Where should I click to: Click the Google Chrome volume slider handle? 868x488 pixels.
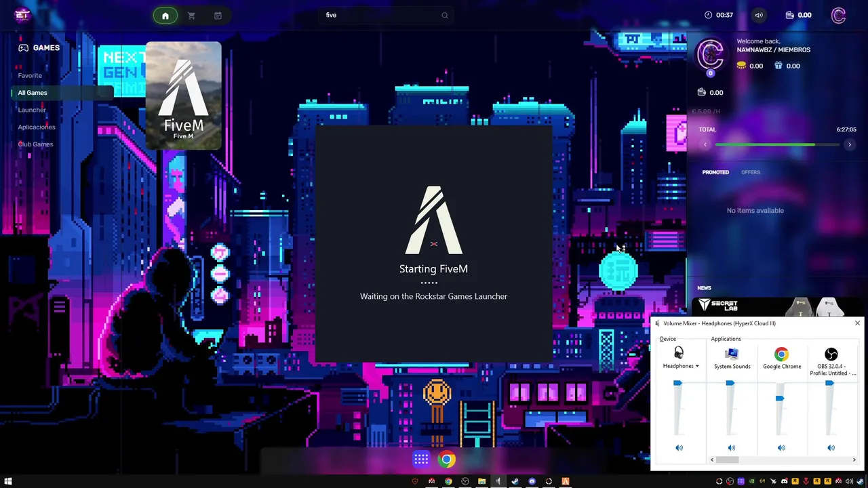[780, 399]
